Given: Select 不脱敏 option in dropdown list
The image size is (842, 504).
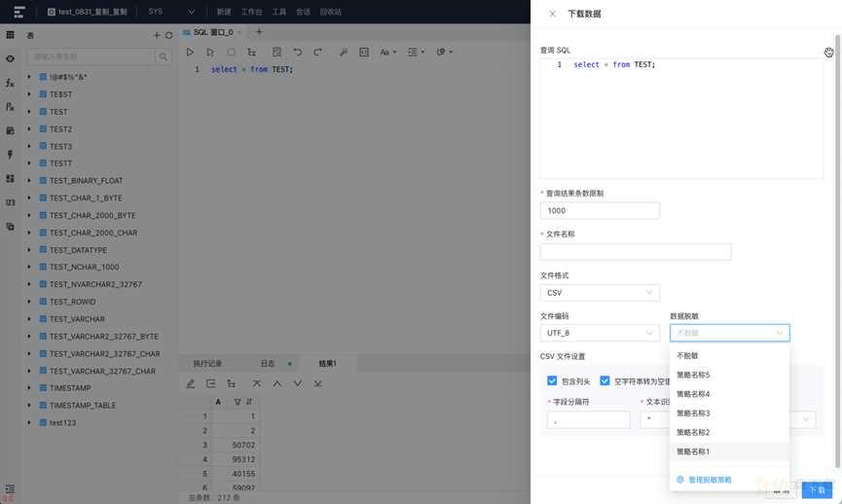Looking at the screenshot, I should pos(729,355).
